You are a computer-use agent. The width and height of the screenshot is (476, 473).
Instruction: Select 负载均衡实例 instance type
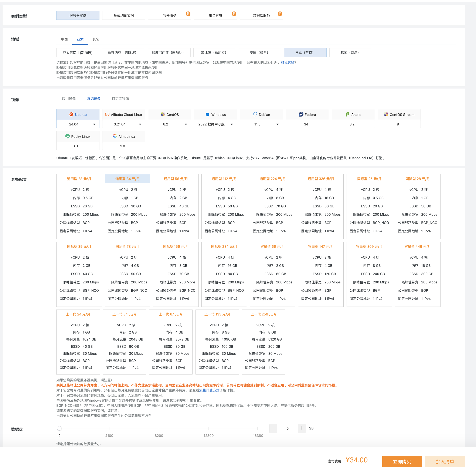tap(124, 15)
